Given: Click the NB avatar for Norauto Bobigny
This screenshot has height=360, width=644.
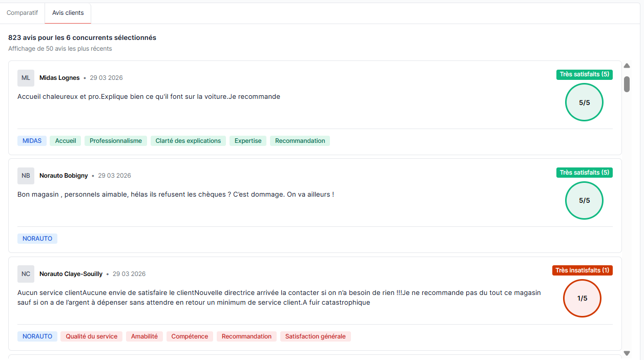Looking at the screenshot, I should click(26, 176).
